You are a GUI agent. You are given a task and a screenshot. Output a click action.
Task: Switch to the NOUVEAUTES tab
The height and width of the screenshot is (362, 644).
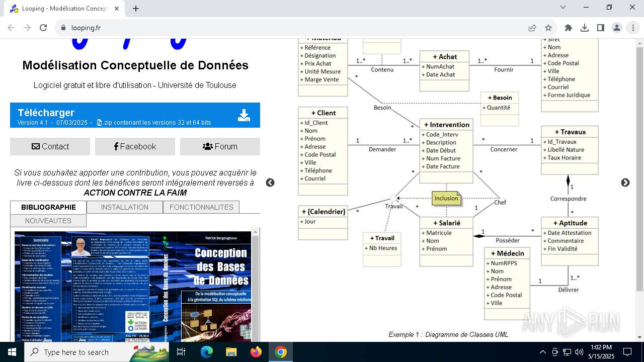point(48,221)
